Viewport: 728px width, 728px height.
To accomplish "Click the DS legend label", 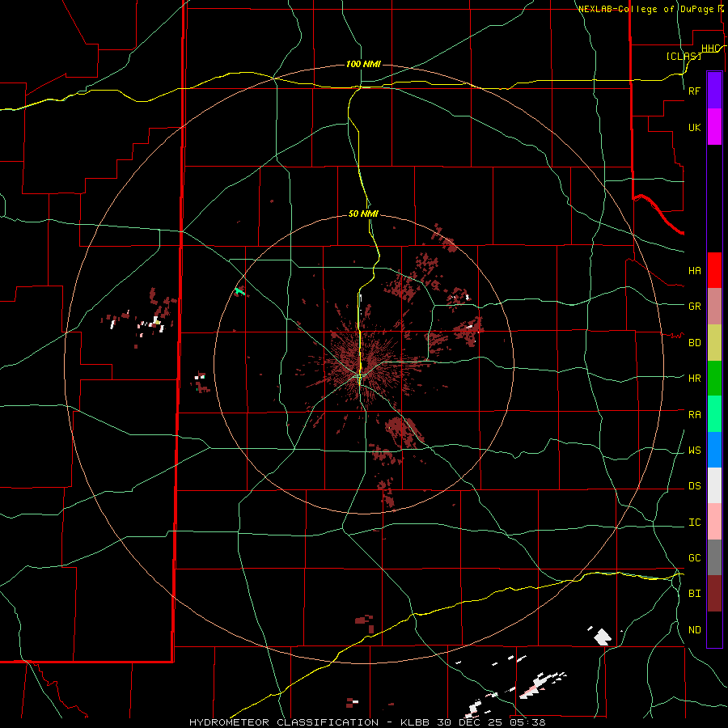I will 695,486.
